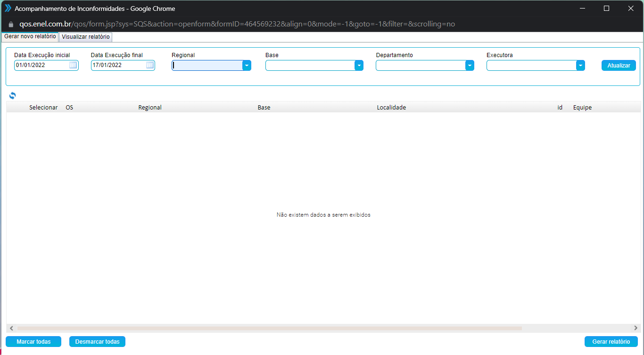Image resolution: width=644 pixels, height=355 pixels.
Task: Sort by the Localidade column header
Action: click(x=391, y=107)
